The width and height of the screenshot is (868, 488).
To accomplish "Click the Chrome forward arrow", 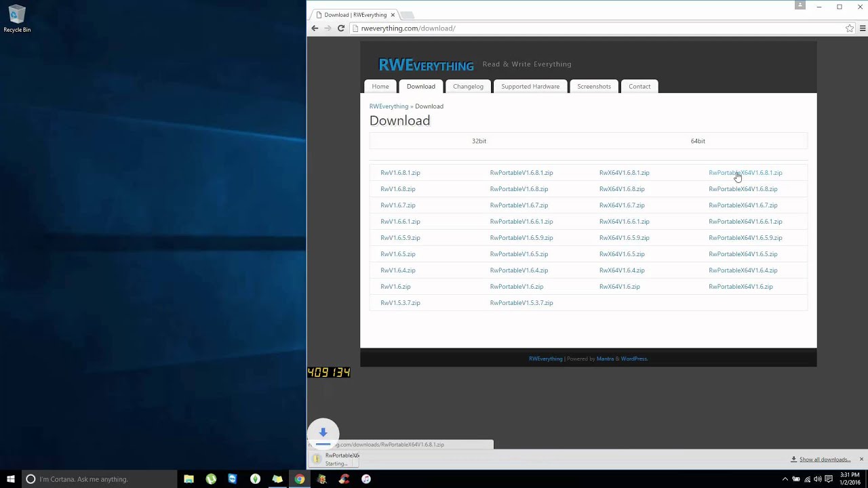I will pos(328,28).
